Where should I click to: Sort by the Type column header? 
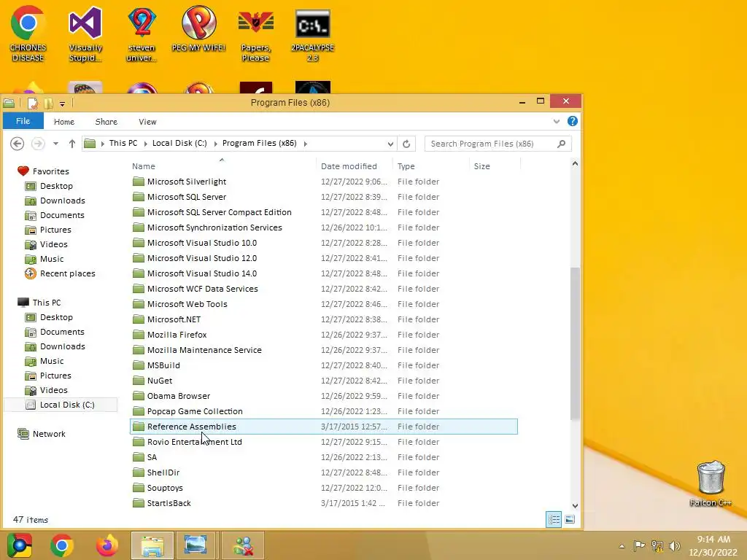[430, 166]
